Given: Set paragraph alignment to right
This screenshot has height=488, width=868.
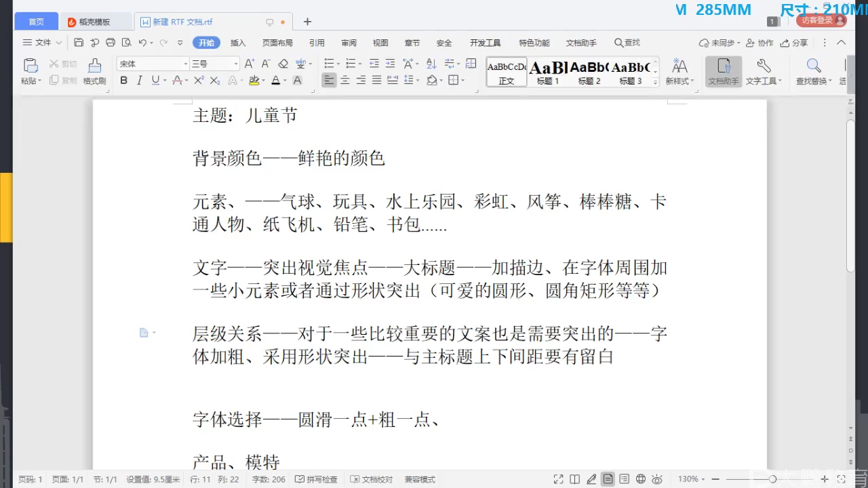Looking at the screenshot, I should 361,80.
